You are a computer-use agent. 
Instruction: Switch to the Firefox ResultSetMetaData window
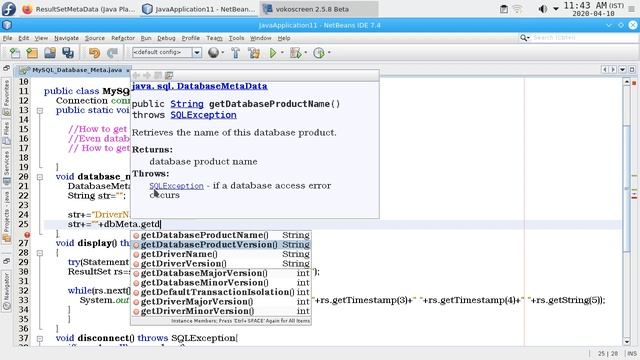(x=79, y=9)
